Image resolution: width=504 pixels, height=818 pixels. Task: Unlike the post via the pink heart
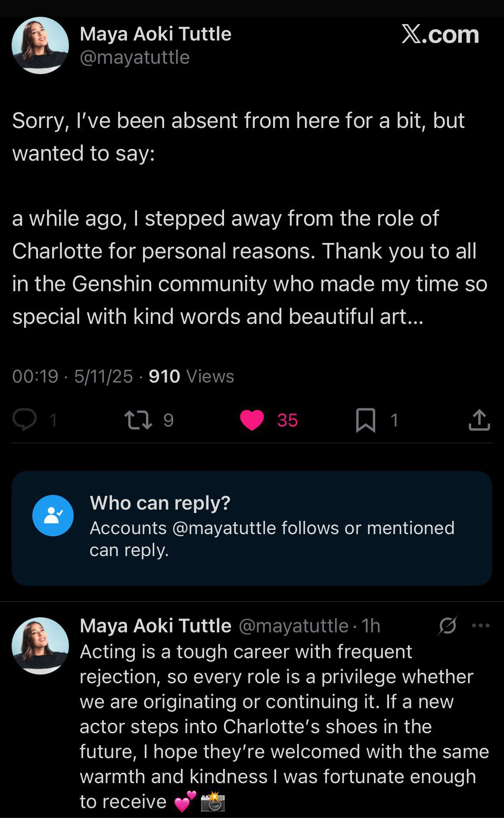pos(252,420)
